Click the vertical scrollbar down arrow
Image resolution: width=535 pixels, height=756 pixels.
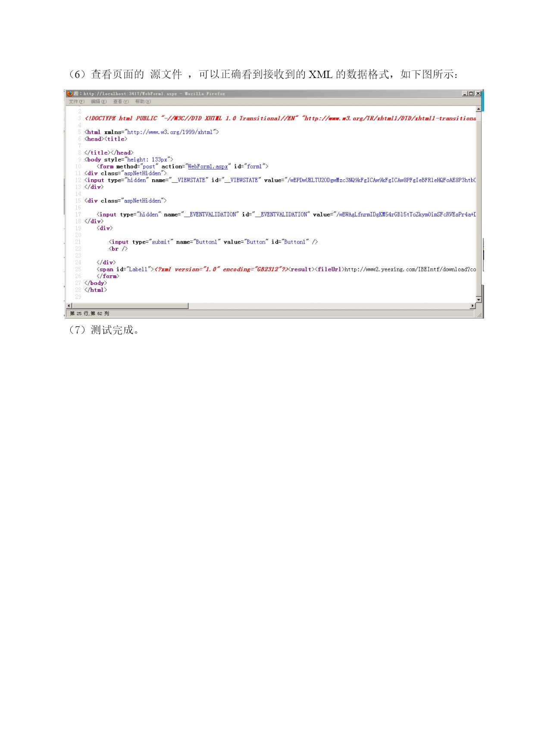tap(479, 299)
